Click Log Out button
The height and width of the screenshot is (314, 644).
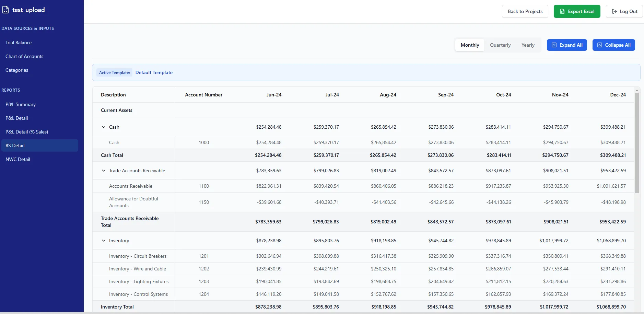624,11
